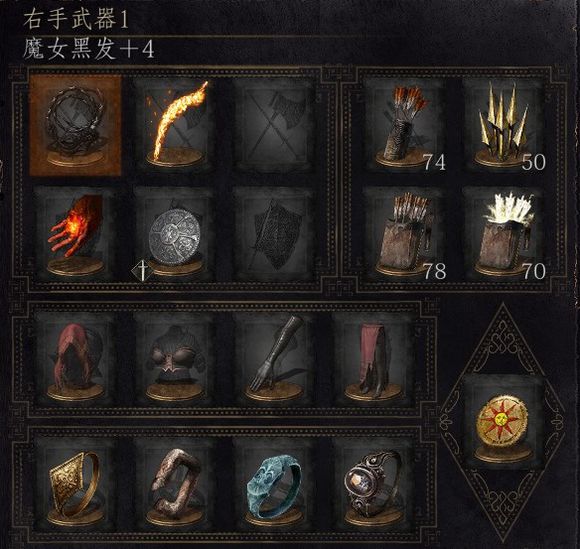Select the ornate silver gem ring slot
The height and width of the screenshot is (549, 580).
[x=373, y=484]
